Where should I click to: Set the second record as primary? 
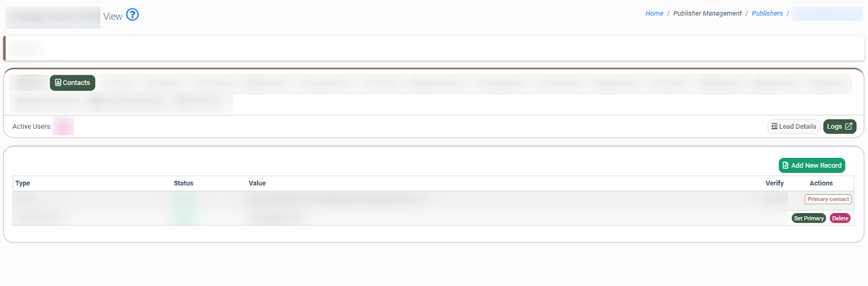pos(808,218)
